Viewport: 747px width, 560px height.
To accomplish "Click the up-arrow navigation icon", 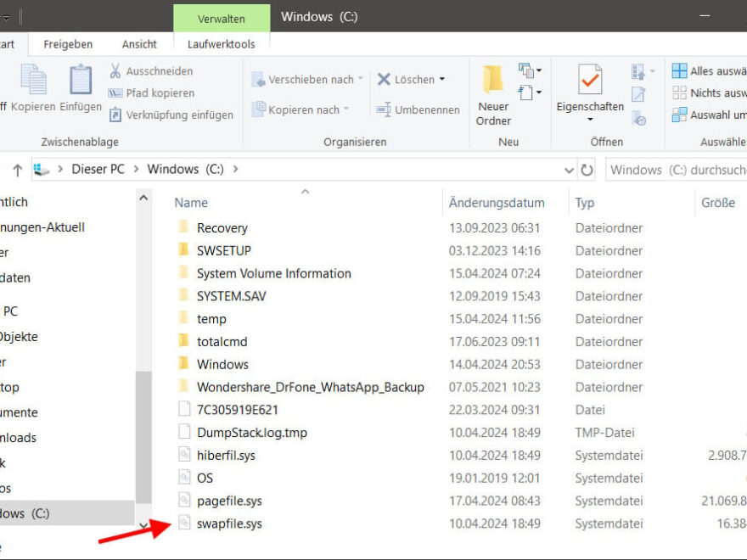I will click(x=17, y=171).
